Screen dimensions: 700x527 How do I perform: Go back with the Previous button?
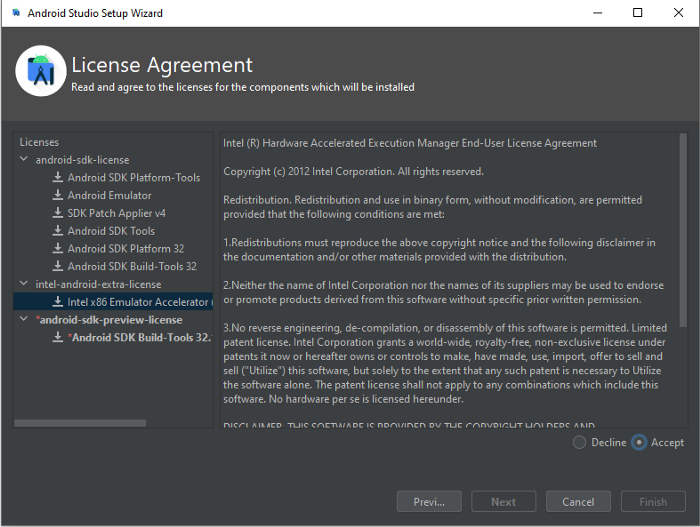point(429,502)
